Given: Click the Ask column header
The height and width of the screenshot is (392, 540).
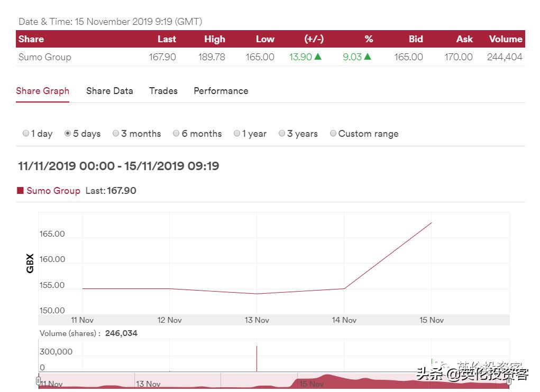Looking at the screenshot, I should click(464, 39).
